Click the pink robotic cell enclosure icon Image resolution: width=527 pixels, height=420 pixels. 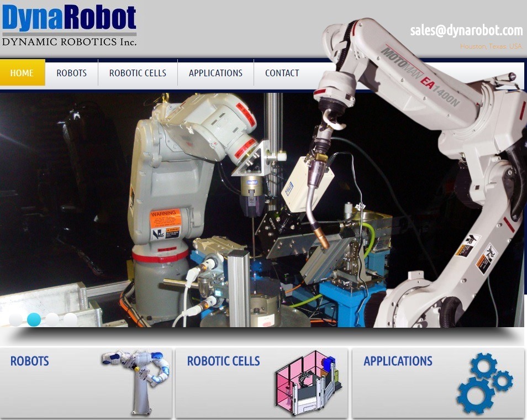[308, 384]
